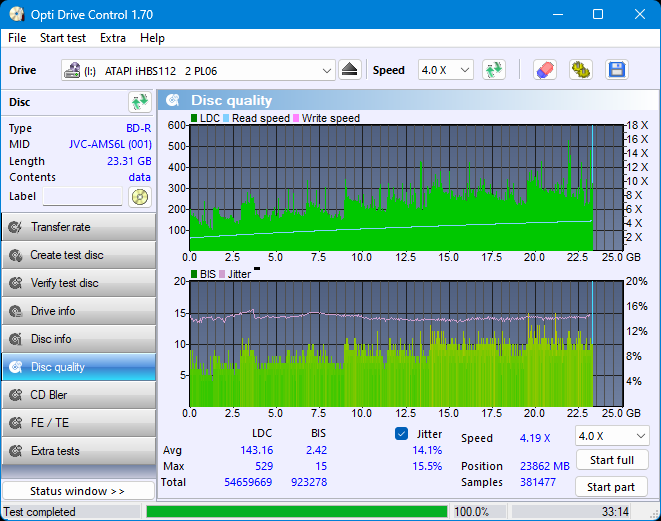Click the save floppy disk icon

617,70
